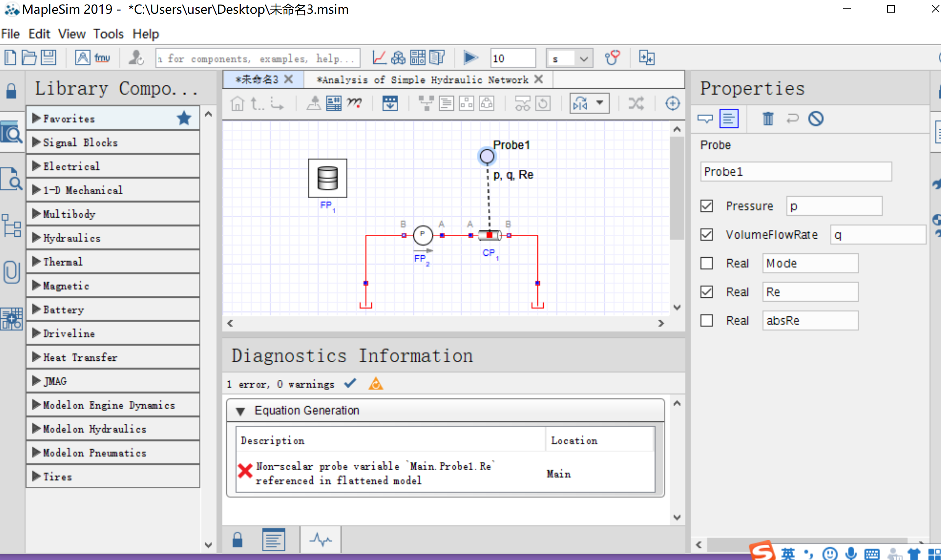
Task: Open the library search magnifier sidebar icon
Action: coord(11,132)
